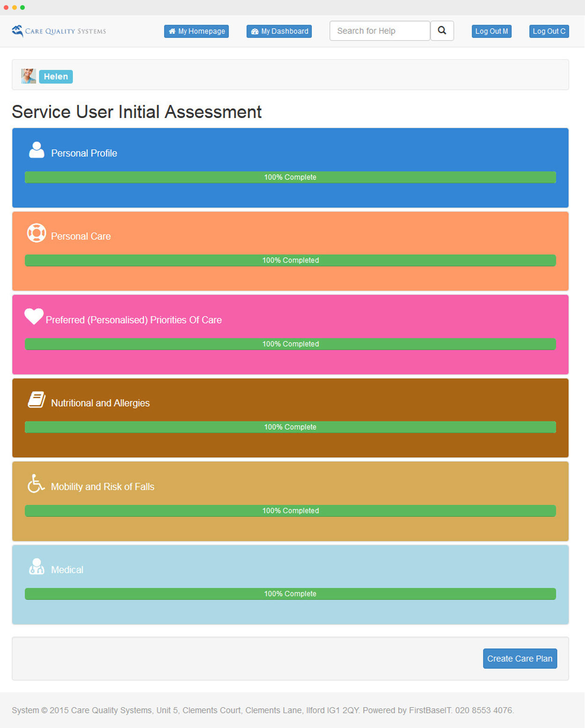Click the Log Out M button
Screen dimensions: 585x728
[x=491, y=31]
